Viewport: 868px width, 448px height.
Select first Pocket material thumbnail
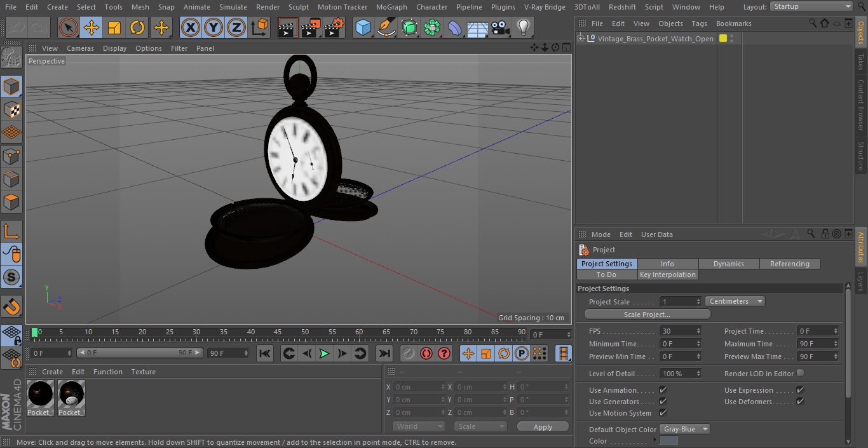click(40, 398)
